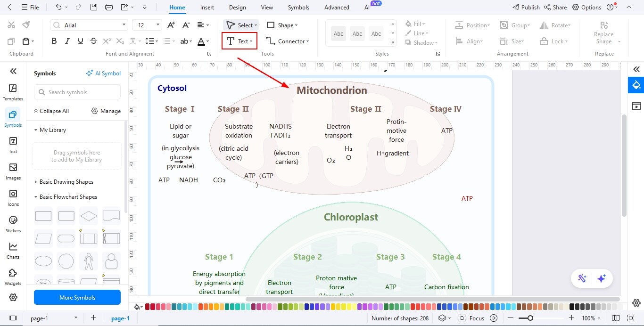Image resolution: width=644 pixels, height=326 pixels.
Task: Click the fill bucket icon on right panel
Action: (636, 85)
